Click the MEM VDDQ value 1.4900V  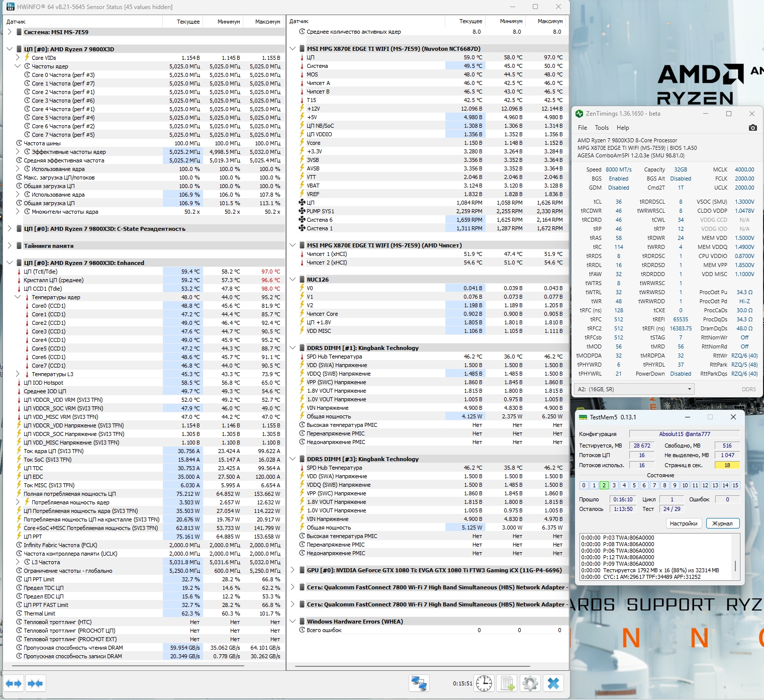click(744, 247)
